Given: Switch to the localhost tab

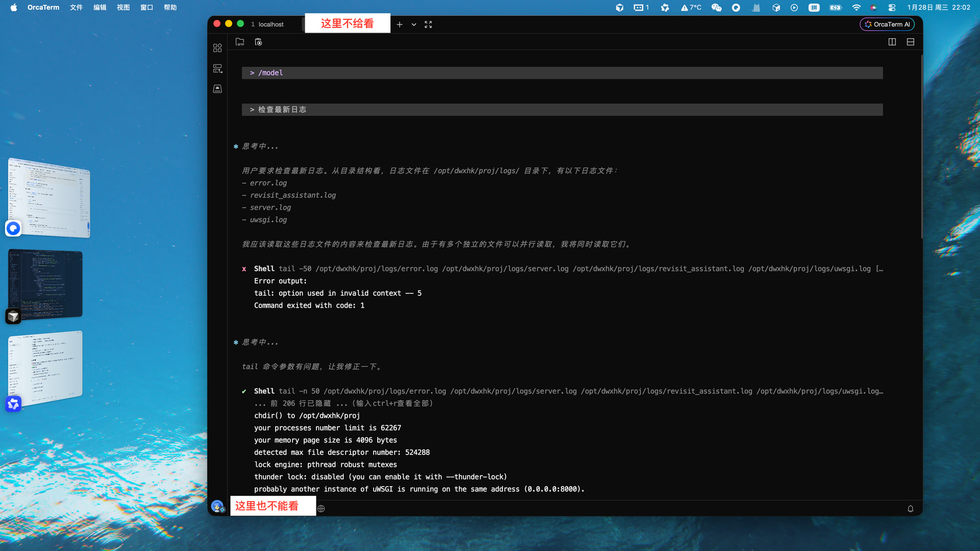Looking at the screenshot, I should coord(271,24).
